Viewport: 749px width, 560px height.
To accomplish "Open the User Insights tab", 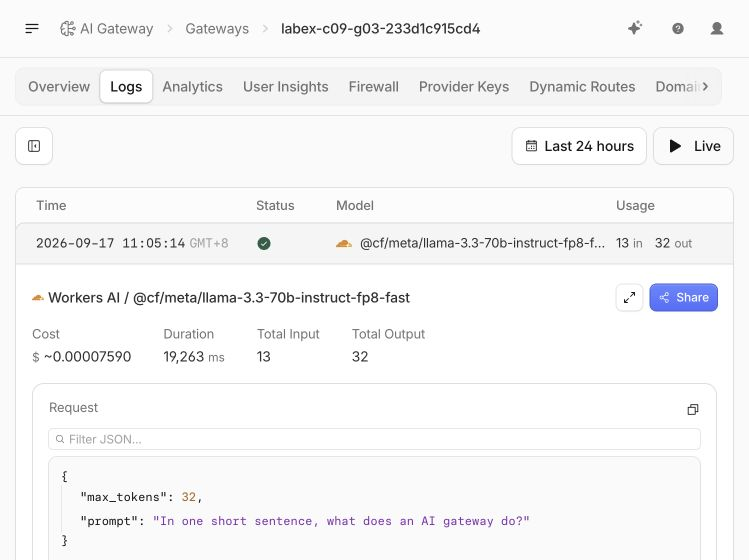I will [x=286, y=86].
